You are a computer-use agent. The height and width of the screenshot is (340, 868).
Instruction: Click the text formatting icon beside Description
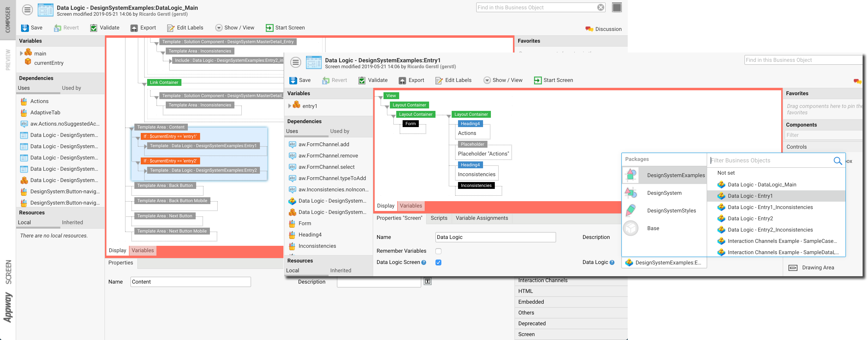coord(428,281)
